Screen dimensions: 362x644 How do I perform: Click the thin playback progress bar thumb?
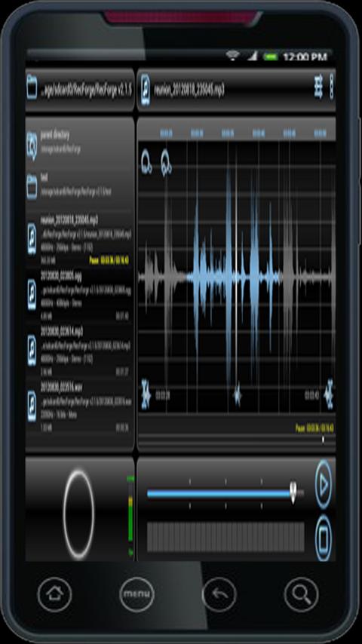point(323,440)
